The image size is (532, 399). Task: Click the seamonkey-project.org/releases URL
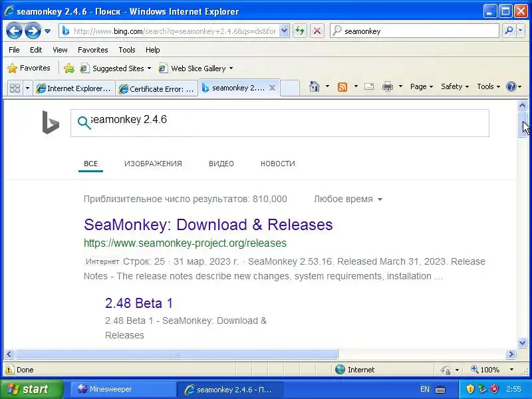(185, 243)
